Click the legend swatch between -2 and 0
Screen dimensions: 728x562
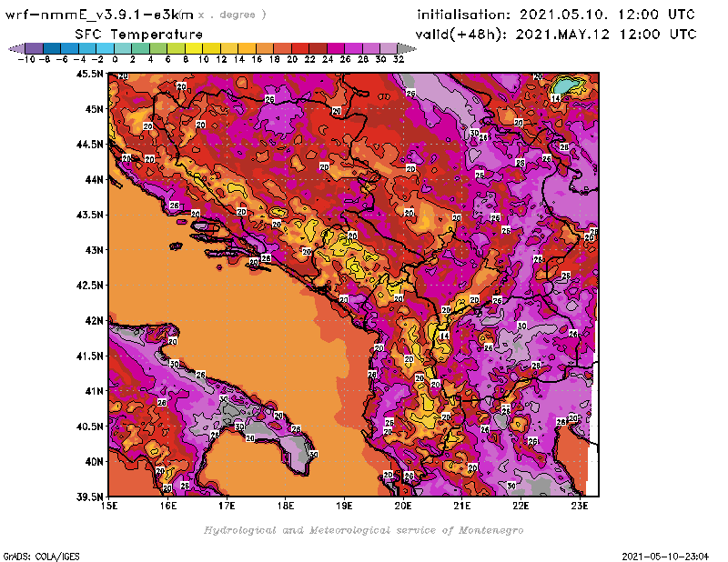(105, 48)
